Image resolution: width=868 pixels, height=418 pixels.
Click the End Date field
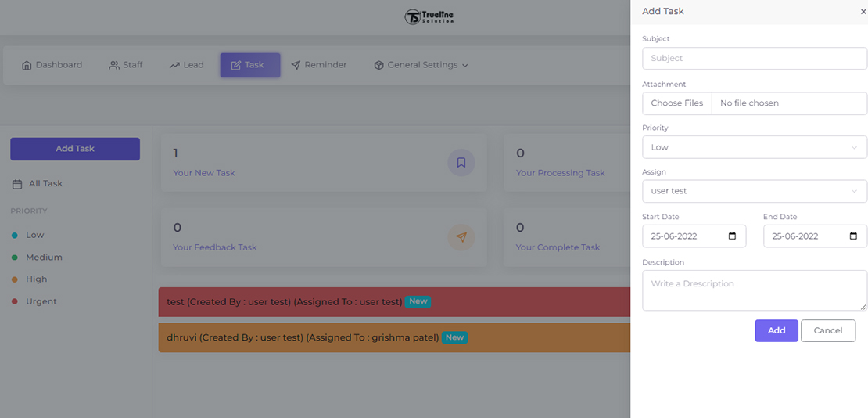point(815,236)
